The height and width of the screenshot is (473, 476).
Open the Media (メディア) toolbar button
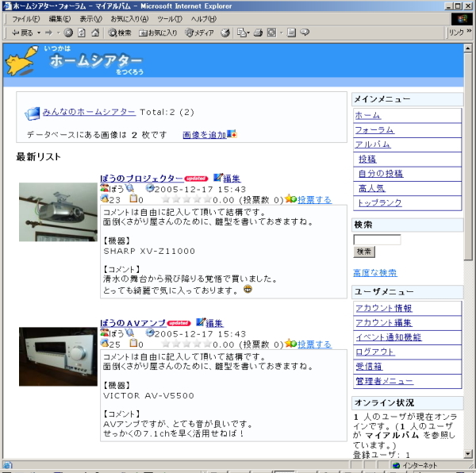click(x=199, y=33)
